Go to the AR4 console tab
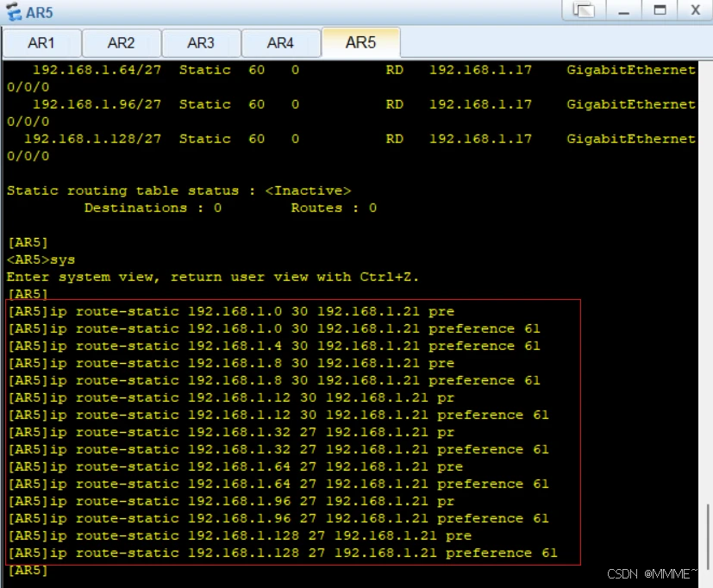 [x=280, y=43]
